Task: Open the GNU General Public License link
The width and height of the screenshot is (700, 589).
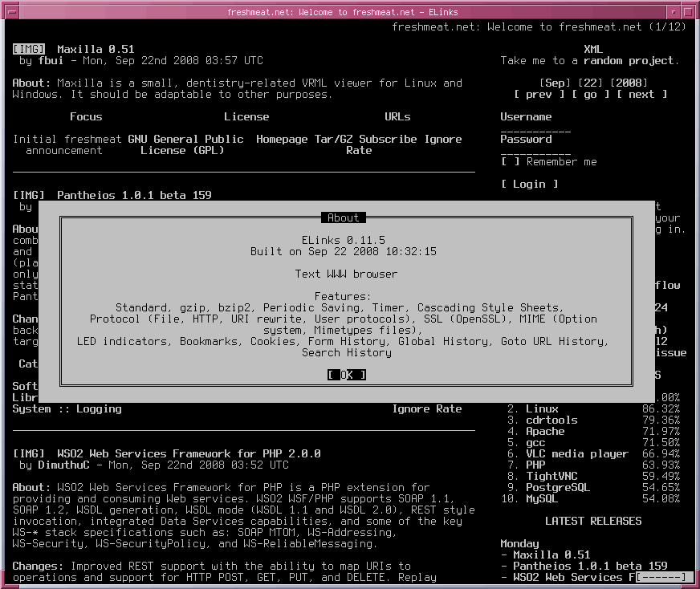Action: click(185, 144)
